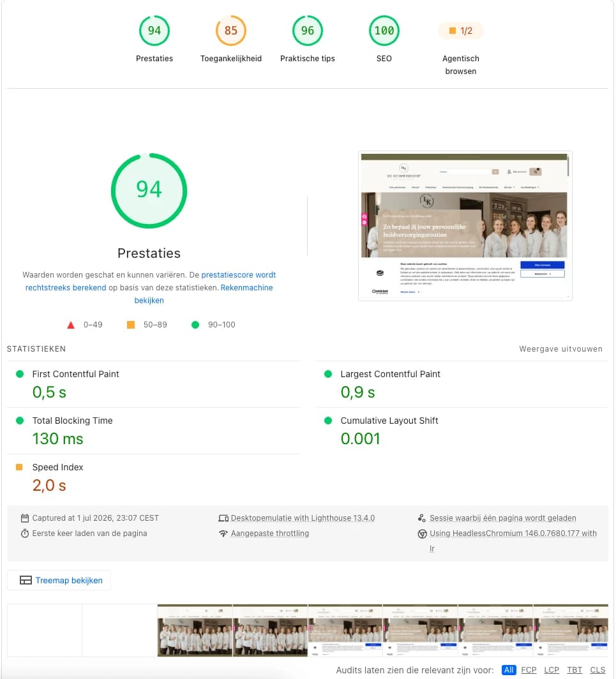Image resolution: width=616 pixels, height=679 pixels.
Task: Open Desktopemulatie with Lighthouse 13.4.0 details
Action: pyautogui.click(x=303, y=518)
